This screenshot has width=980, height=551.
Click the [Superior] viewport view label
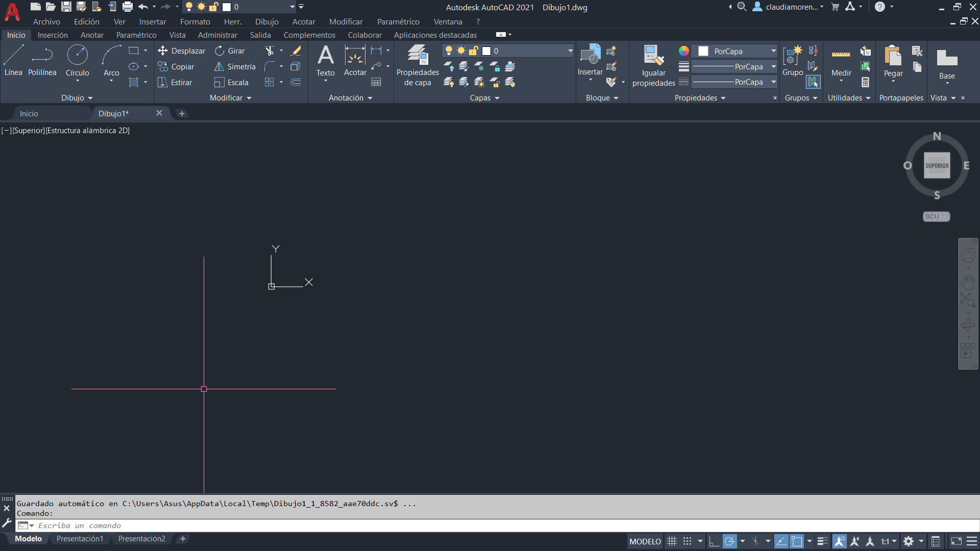click(29, 131)
